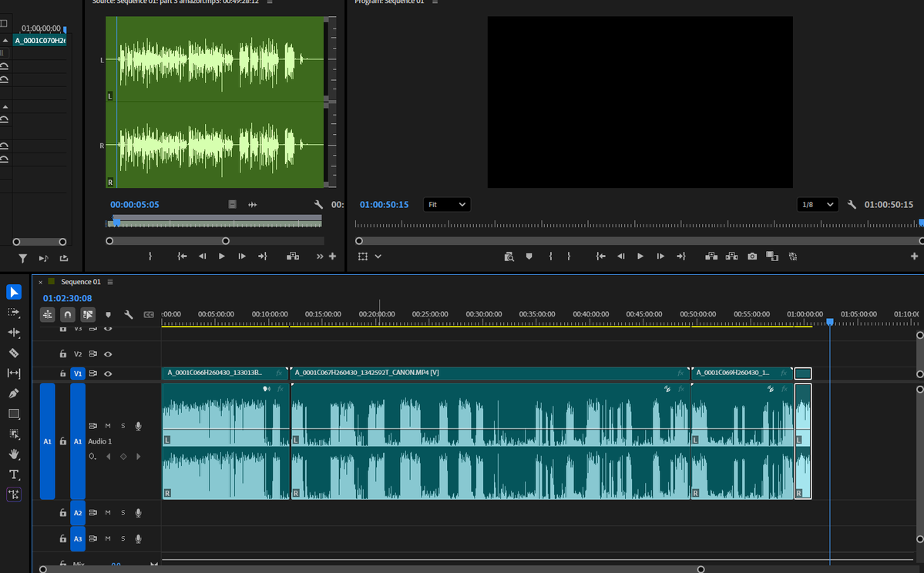Click Mark Out in Program monitor
The height and width of the screenshot is (573, 924).
(569, 256)
